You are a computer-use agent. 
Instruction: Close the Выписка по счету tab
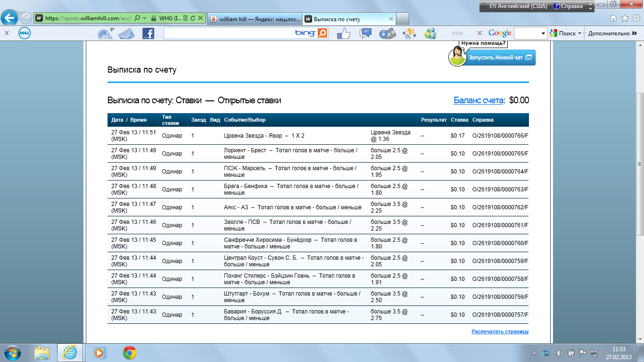(391, 19)
